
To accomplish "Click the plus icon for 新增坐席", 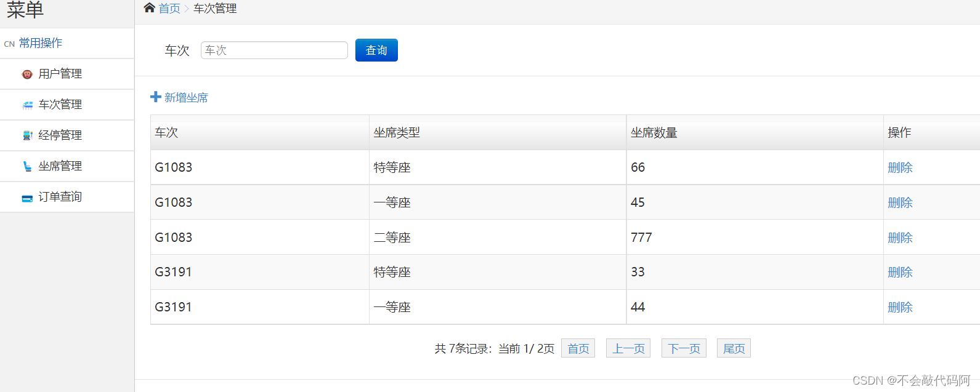I will click(x=156, y=97).
